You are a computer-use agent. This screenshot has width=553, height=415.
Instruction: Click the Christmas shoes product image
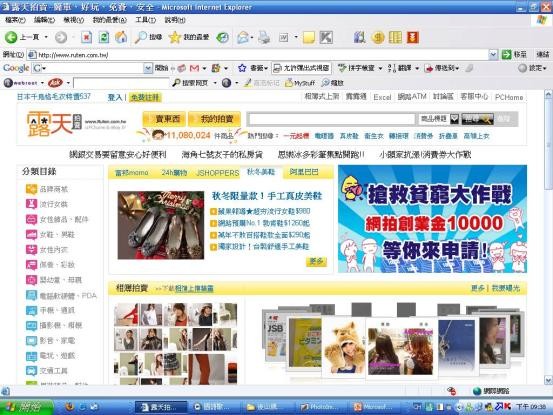[160, 225]
